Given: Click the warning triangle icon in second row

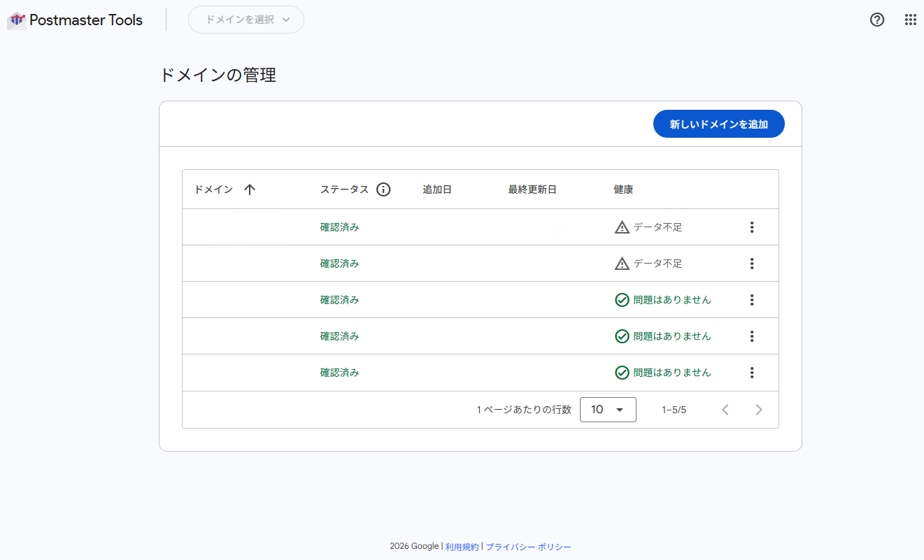Looking at the screenshot, I should click(622, 264).
